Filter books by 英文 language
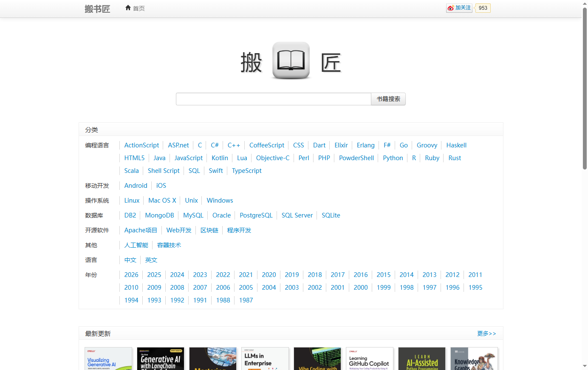 pos(151,260)
